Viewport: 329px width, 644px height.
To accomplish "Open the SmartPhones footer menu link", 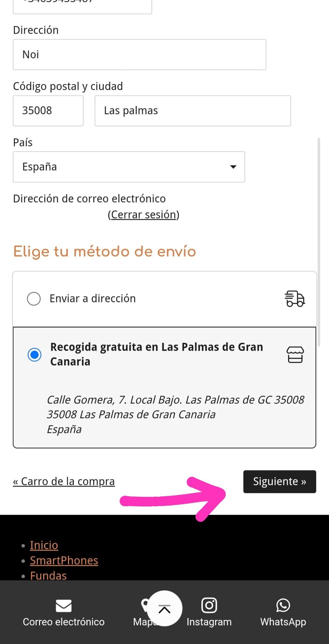I will pyautogui.click(x=64, y=560).
